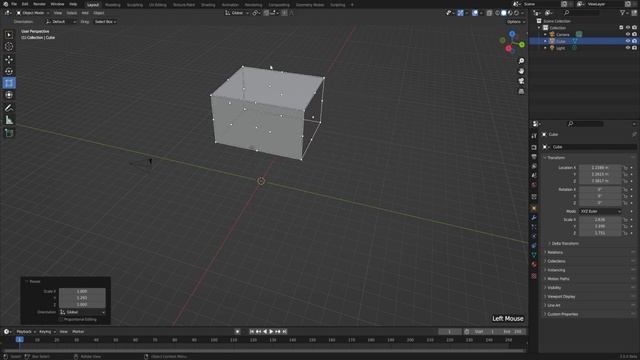Open the File menu
The width and height of the screenshot is (640, 360).
pos(14,4)
